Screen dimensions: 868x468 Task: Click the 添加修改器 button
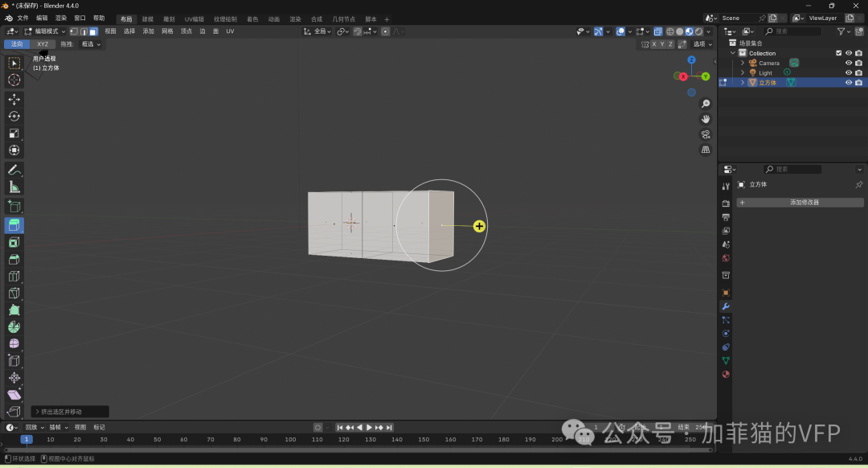point(800,203)
